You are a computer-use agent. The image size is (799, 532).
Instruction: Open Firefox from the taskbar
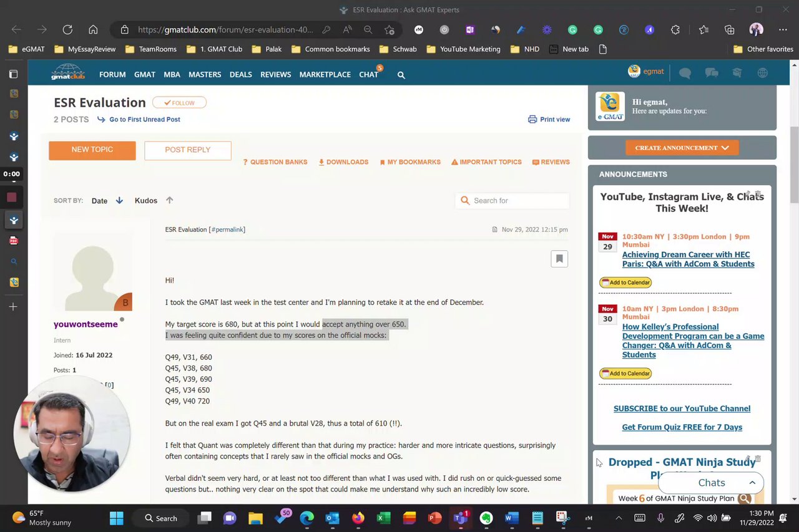358,518
